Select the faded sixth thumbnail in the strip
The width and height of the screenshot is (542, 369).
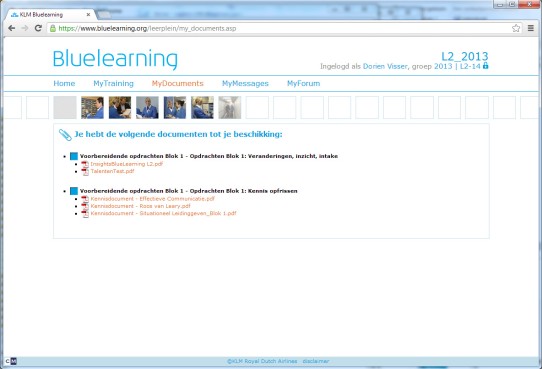pyautogui.click(x=230, y=107)
